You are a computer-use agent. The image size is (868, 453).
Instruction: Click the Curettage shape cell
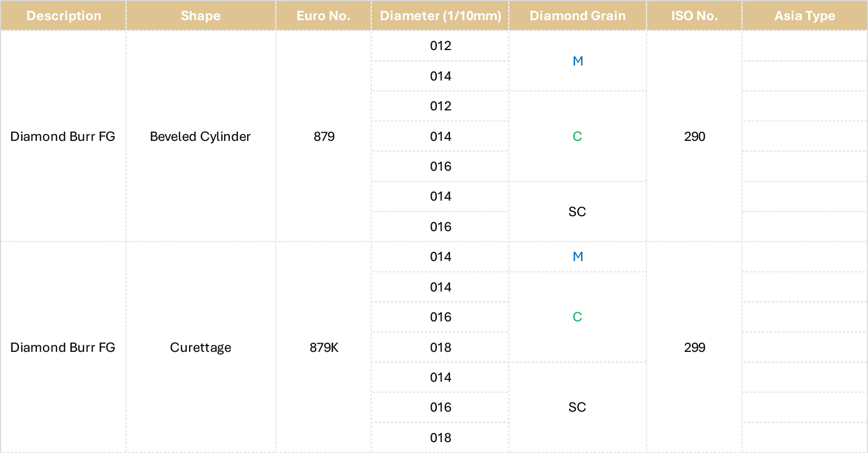(201, 347)
